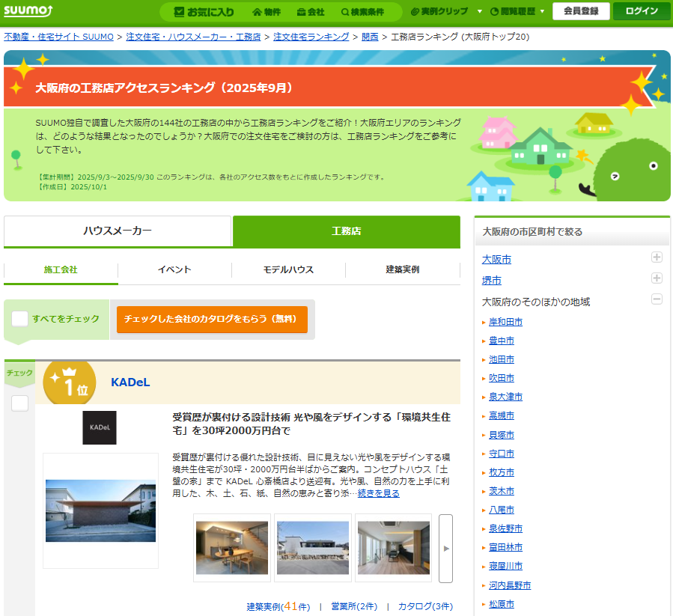Expand 堺市 area list
The width and height of the screenshot is (673, 616).
657,278
